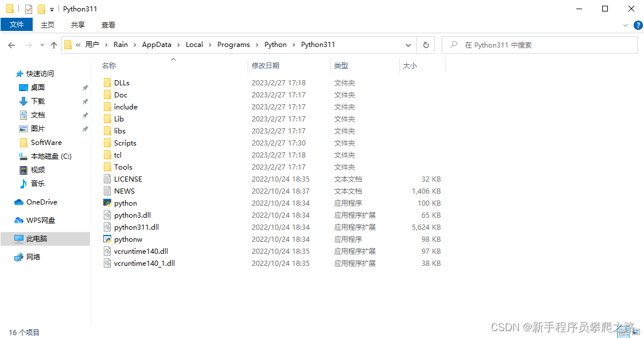Open the help question mark icon
Image resolution: width=644 pixels, height=338 pixels.
click(638, 25)
